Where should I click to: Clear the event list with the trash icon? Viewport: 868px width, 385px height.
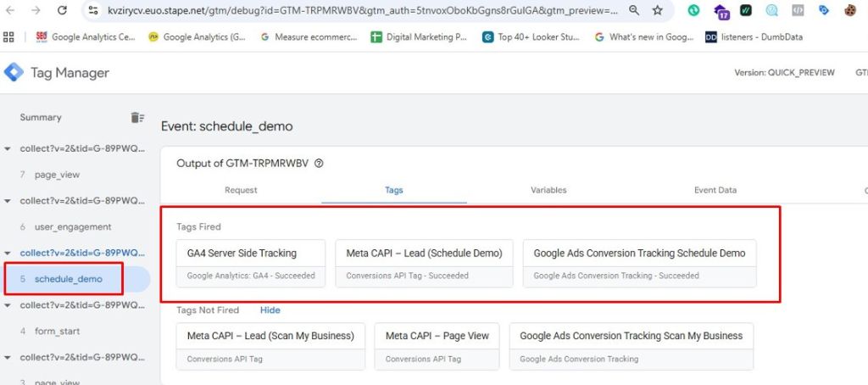click(x=137, y=117)
